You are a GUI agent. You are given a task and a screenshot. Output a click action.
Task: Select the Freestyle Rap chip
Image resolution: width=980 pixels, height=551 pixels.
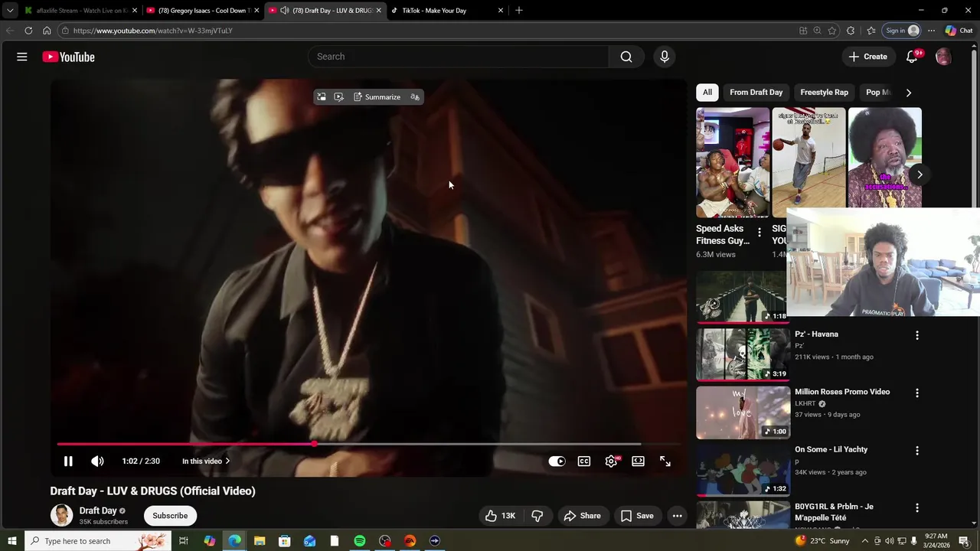click(x=824, y=93)
